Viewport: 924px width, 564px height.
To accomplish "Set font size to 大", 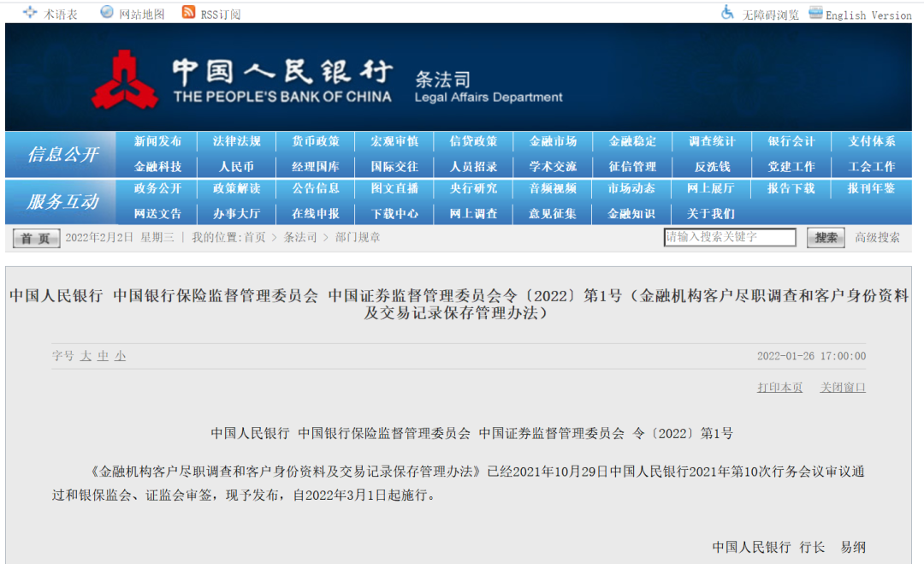I will pos(86,356).
